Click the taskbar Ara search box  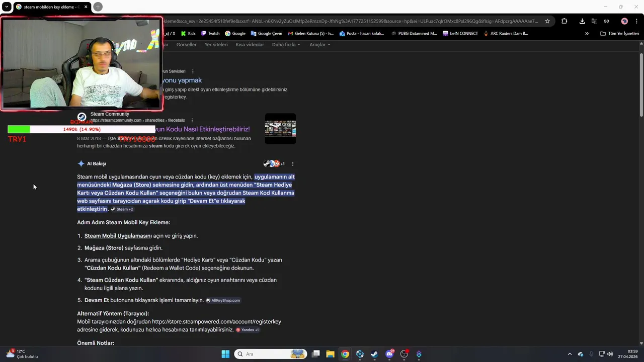click(271, 354)
